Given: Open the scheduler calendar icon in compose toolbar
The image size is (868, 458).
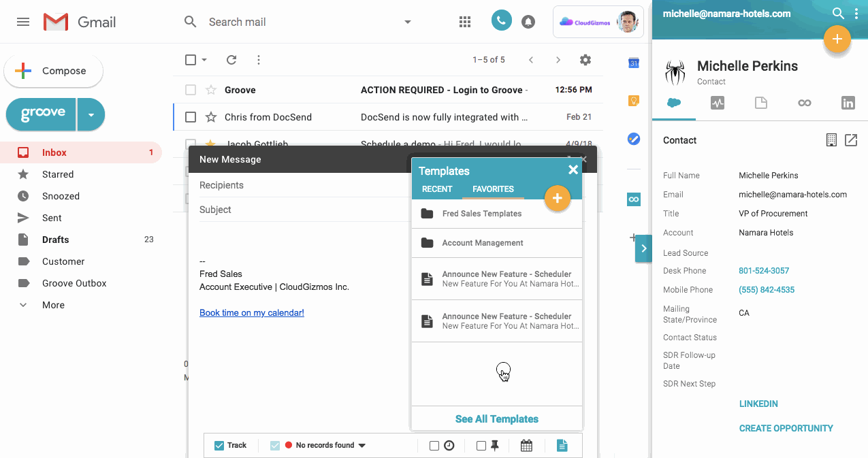Looking at the screenshot, I should click(x=526, y=446).
